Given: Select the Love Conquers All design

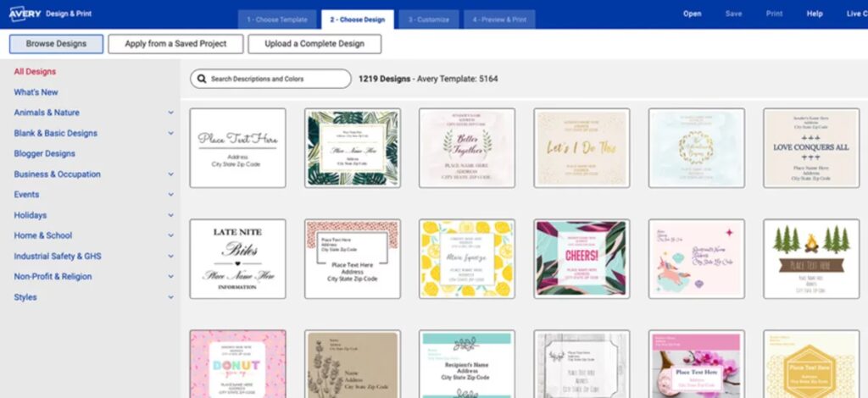Looking at the screenshot, I should click(x=810, y=147).
